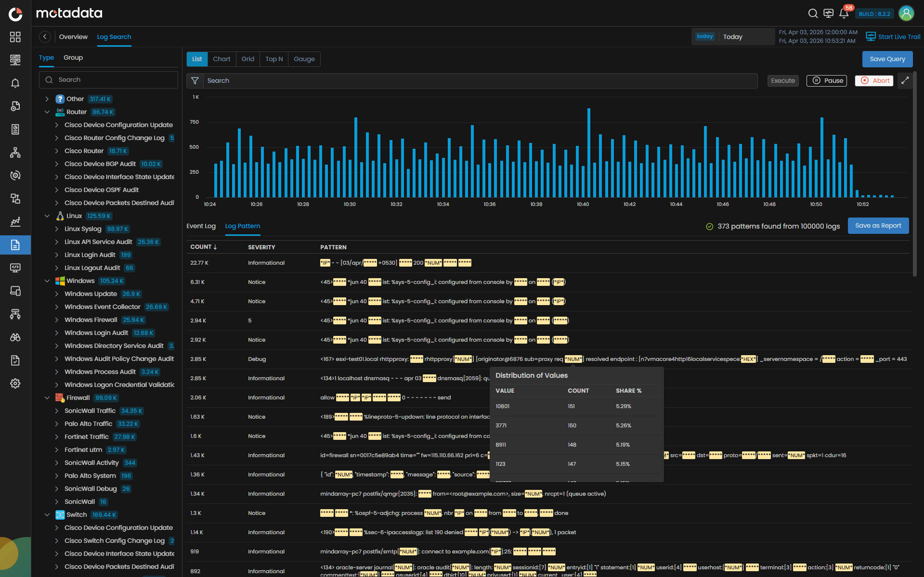
Task: Open notifications bell showing 58 alerts
Action: click(x=844, y=13)
